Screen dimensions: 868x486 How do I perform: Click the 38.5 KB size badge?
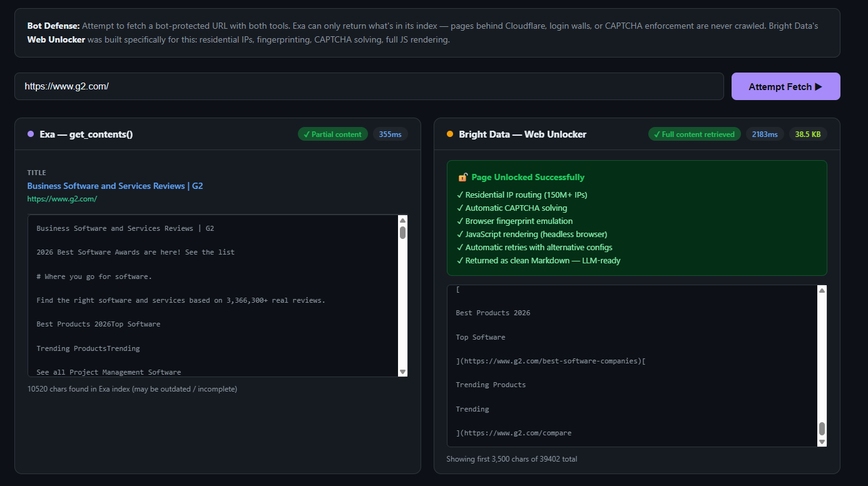pyautogui.click(x=807, y=134)
